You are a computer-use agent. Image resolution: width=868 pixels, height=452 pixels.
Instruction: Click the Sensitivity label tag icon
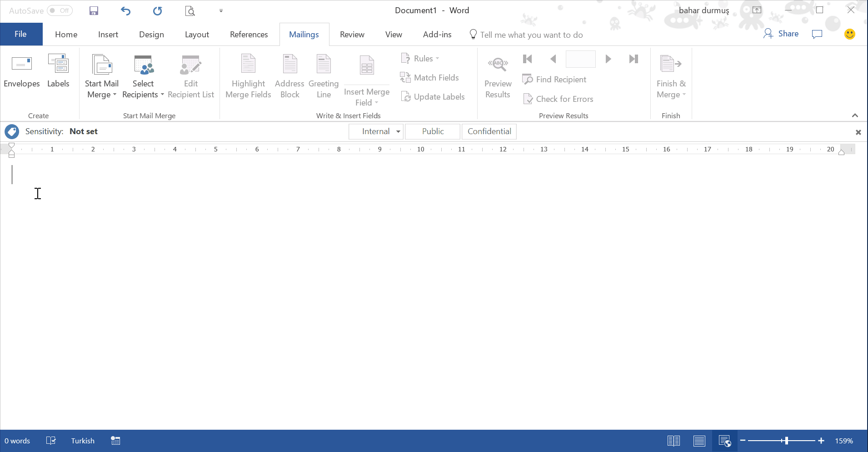[12, 132]
